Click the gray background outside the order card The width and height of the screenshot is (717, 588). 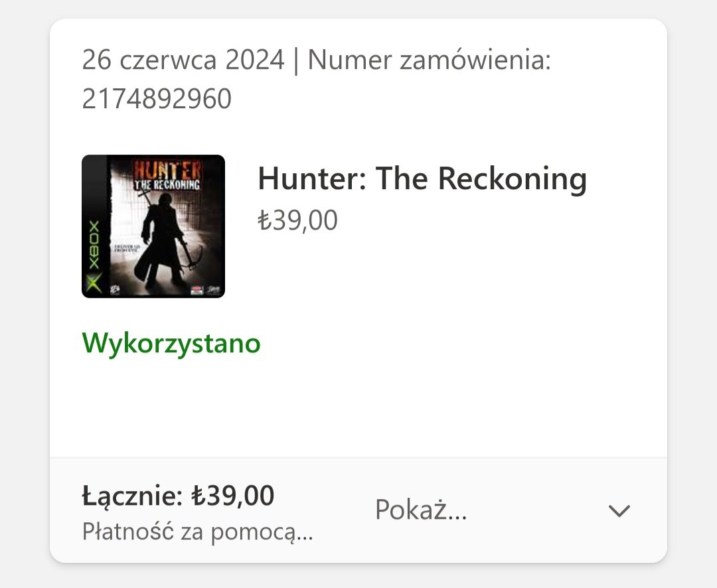point(25,293)
